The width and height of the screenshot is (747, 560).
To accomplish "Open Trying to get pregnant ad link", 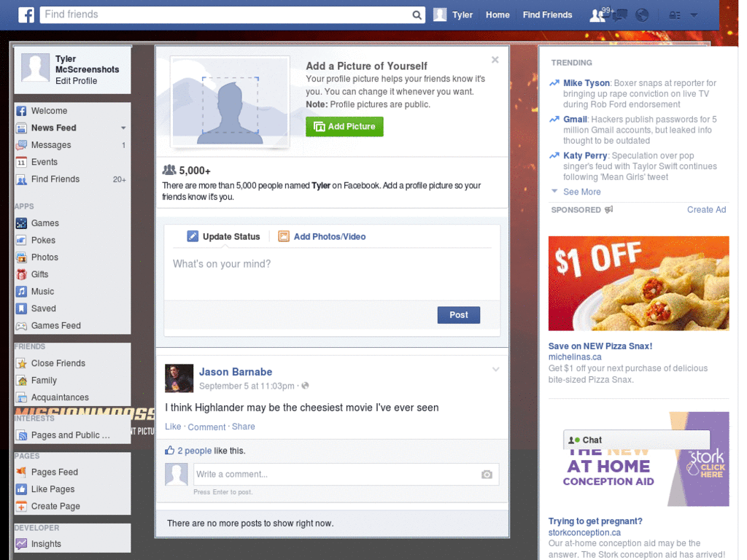I will click(x=595, y=521).
